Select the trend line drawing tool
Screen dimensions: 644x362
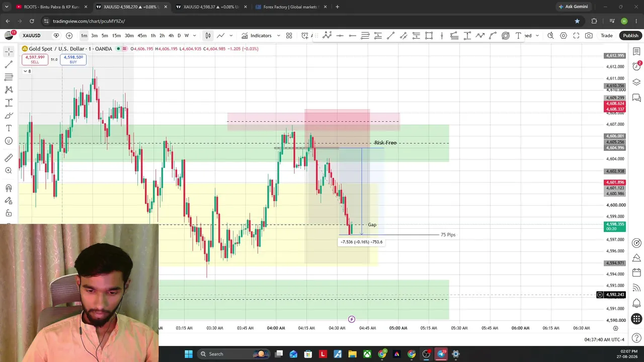tap(9, 64)
